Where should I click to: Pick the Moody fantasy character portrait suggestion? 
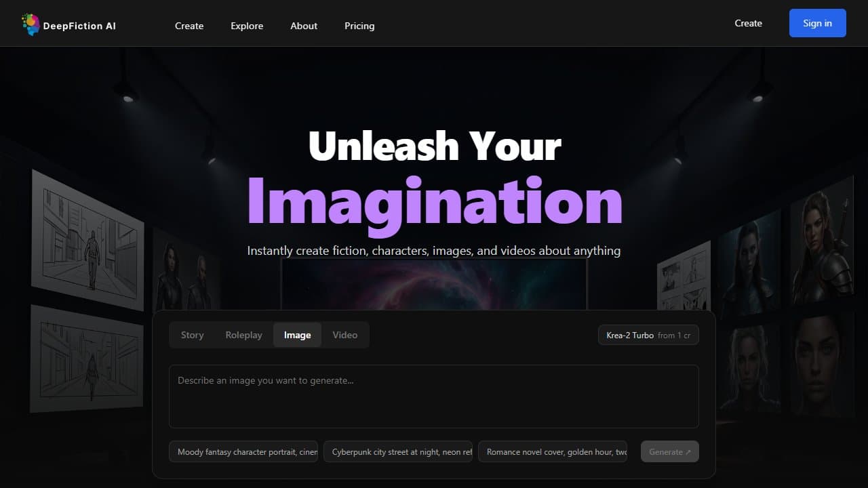(243, 451)
